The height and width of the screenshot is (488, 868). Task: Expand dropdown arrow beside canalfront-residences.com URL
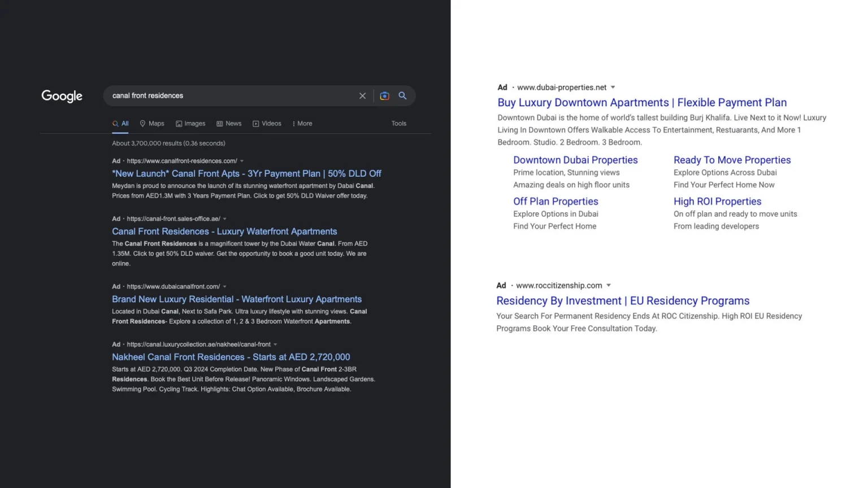[x=242, y=162]
